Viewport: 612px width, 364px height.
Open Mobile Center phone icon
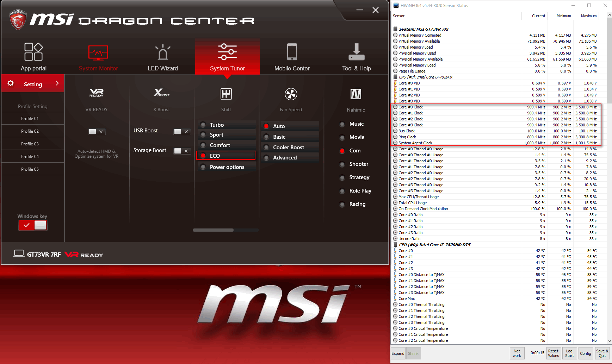(x=292, y=52)
